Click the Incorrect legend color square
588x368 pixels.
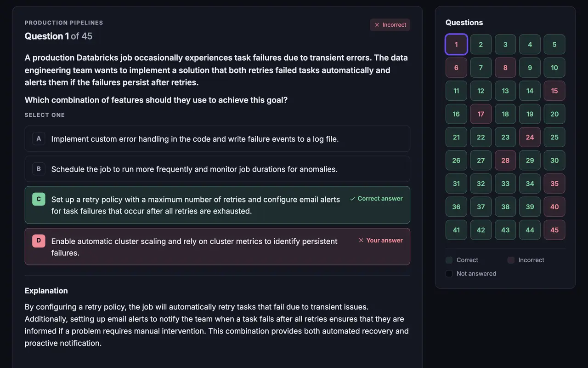(511, 260)
